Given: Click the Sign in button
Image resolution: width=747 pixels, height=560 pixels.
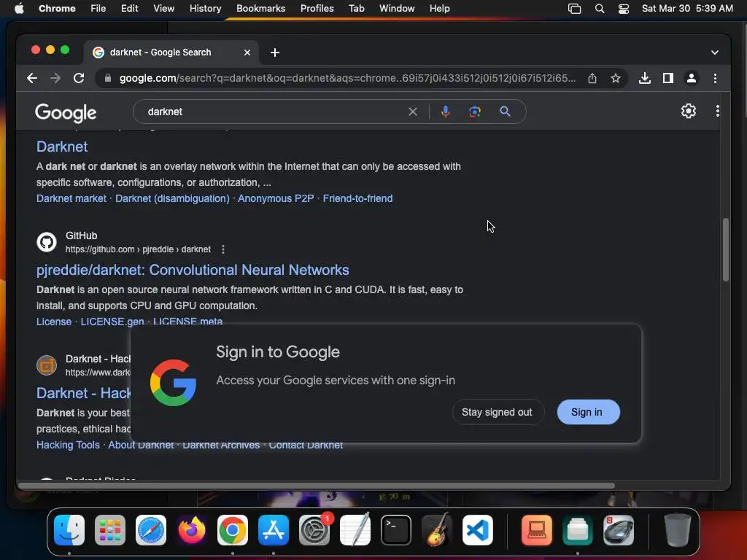Looking at the screenshot, I should [589, 412].
